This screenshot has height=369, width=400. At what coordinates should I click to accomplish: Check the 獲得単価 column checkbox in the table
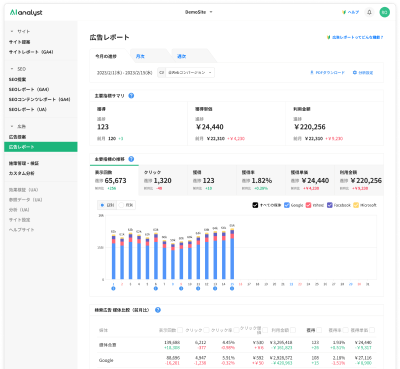pyautogui.click(x=372, y=330)
